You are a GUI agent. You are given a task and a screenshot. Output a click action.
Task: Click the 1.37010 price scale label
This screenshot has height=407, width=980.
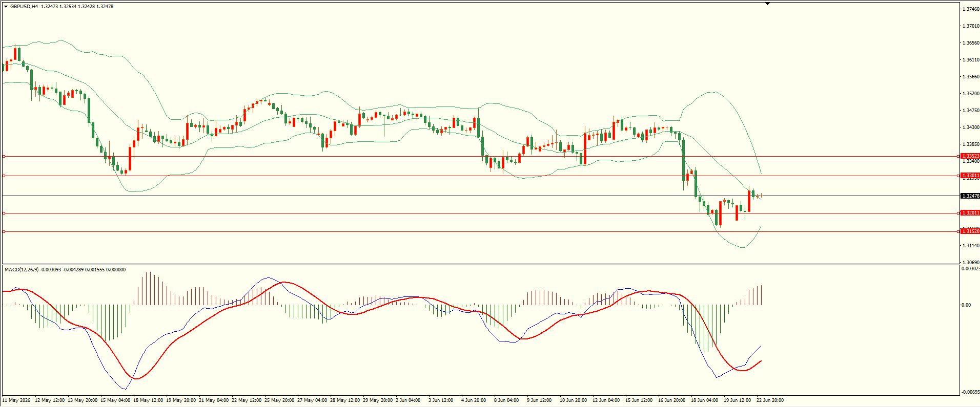971,26
